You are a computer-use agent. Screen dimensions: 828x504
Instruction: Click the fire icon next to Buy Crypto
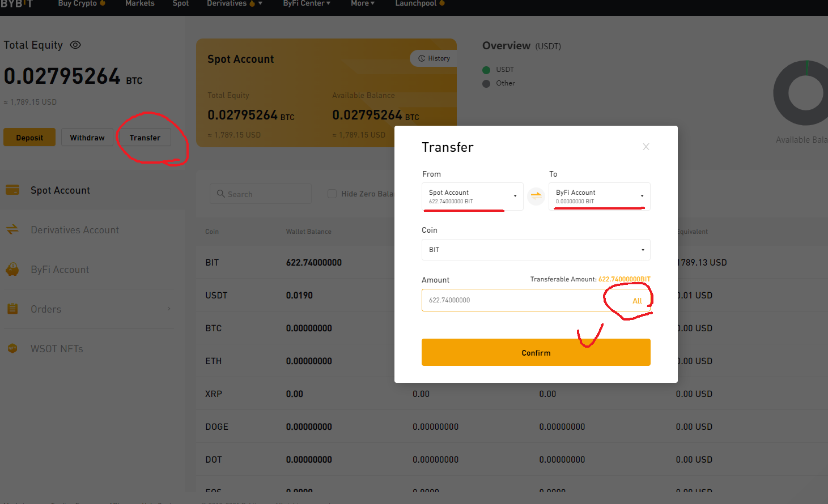pos(103,3)
